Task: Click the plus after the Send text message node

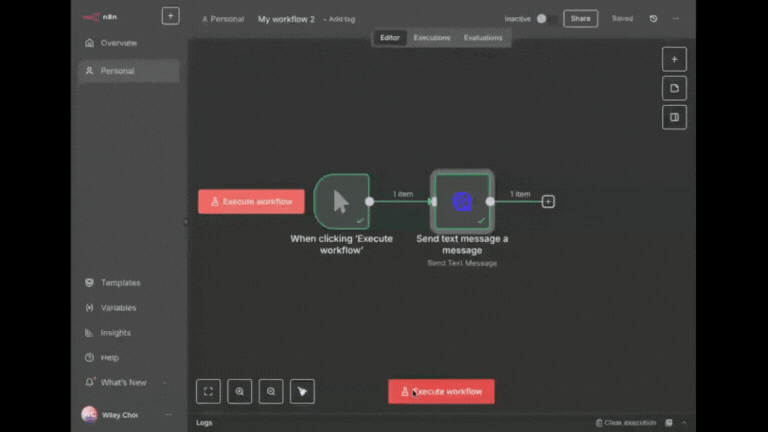Action: [x=548, y=201]
